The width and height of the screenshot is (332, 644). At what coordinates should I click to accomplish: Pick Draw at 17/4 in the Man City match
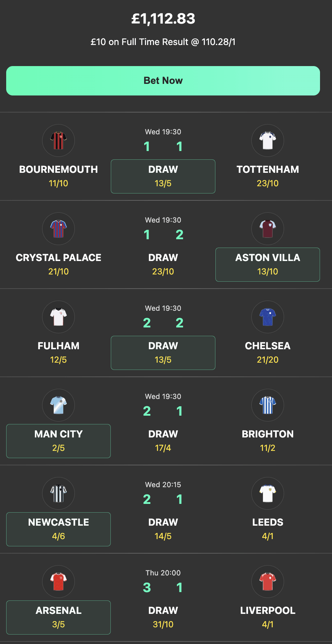(x=163, y=441)
